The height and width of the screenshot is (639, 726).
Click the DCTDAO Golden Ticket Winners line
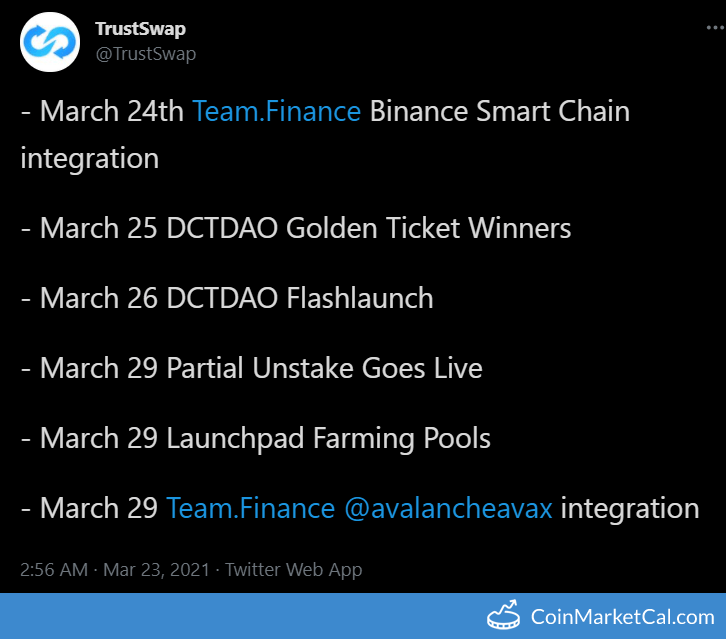296,228
